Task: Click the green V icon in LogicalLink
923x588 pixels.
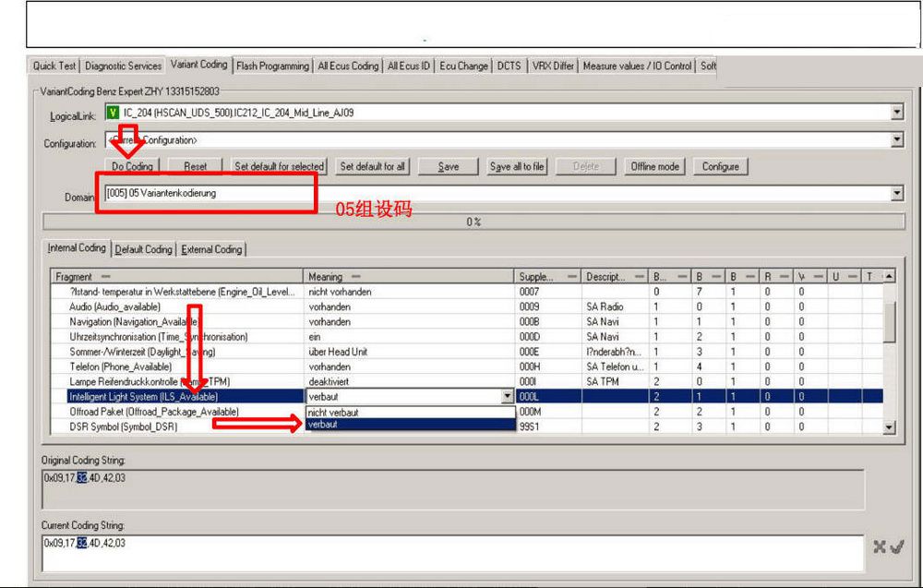Action: tap(113, 113)
